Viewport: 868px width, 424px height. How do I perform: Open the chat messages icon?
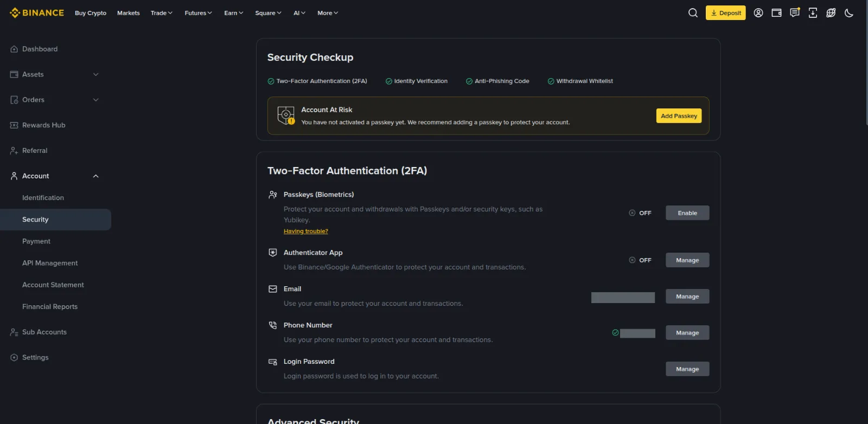(x=795, y=12)
